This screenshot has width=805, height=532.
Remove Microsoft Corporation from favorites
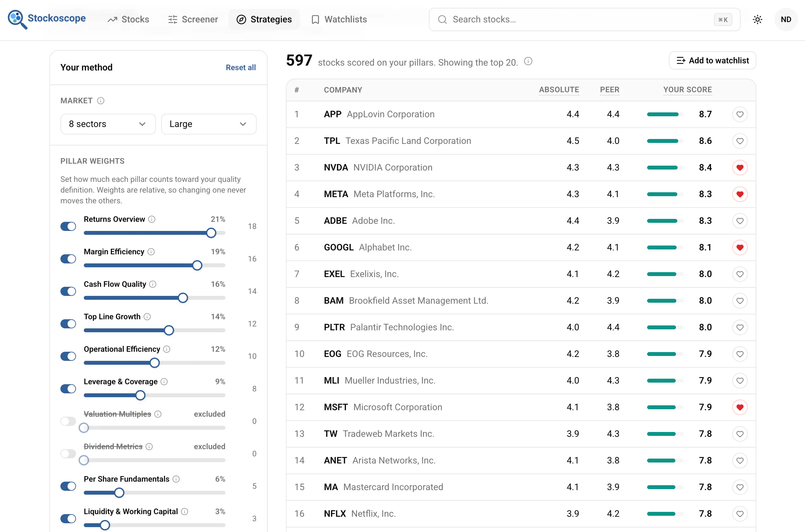click(x=740, y=407)
